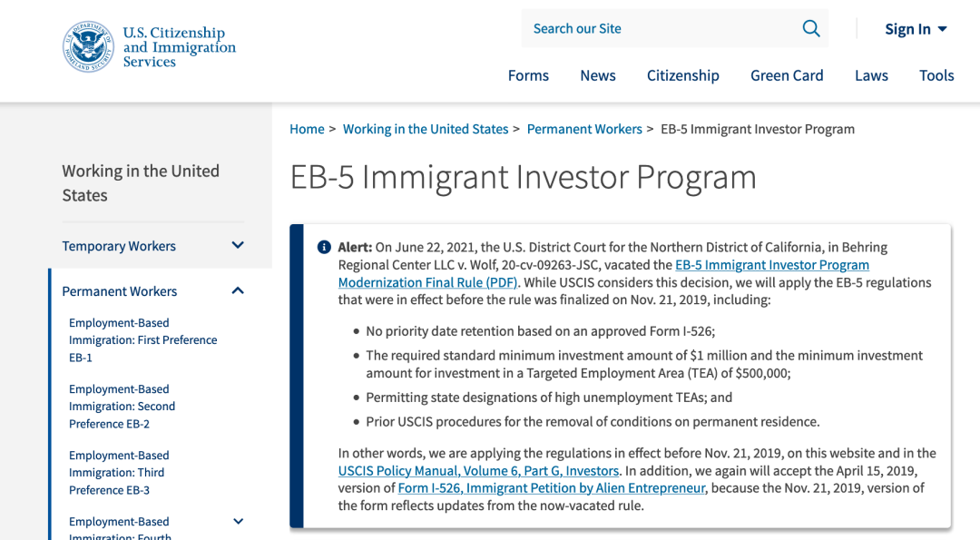Open the Sign In dropdown
The image size is (980, 540).
pos(916,29)
